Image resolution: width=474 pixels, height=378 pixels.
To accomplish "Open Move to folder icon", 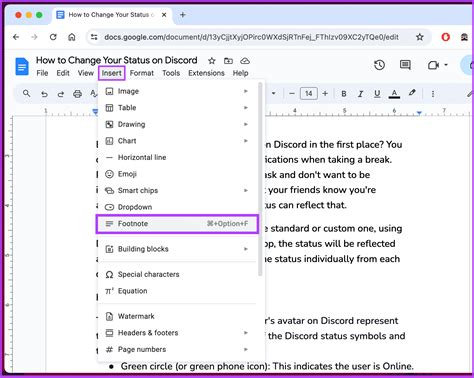I will click(x=228, y=61).
